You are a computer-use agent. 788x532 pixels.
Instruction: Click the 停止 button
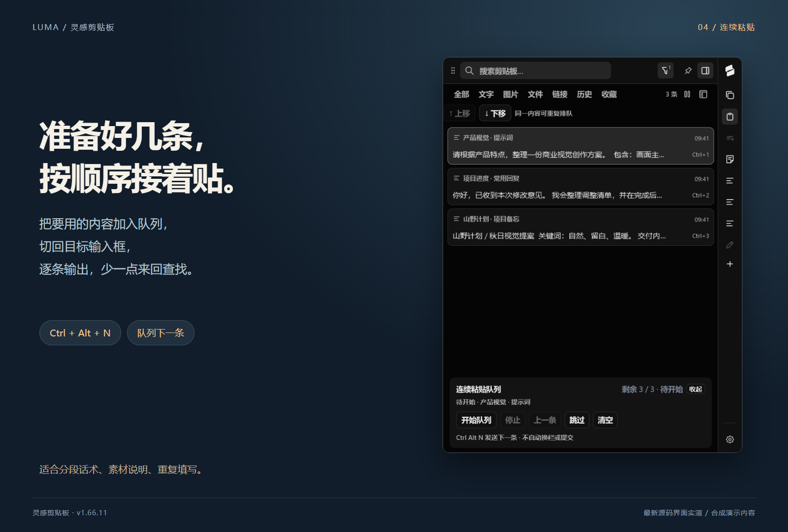pyautogui.click(x=513, y=420)
